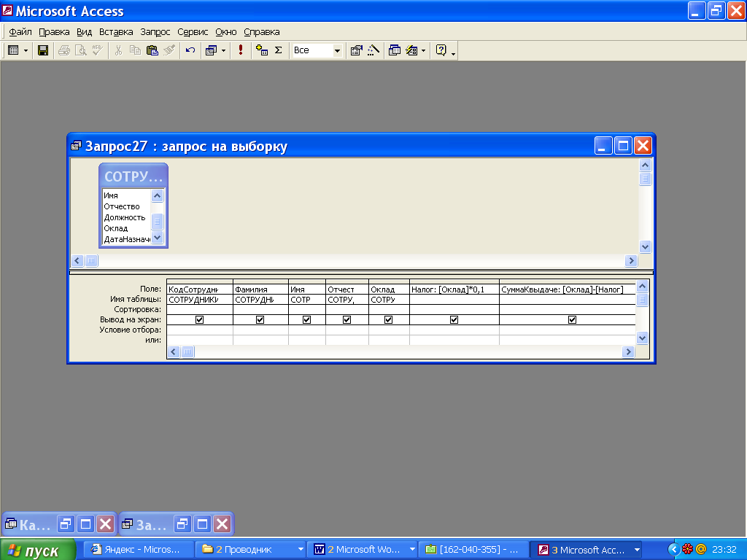The height and width of the screenshot is (560, 747).
Task: Open Windows пуск Start button
Action: (x=38, y=550)
